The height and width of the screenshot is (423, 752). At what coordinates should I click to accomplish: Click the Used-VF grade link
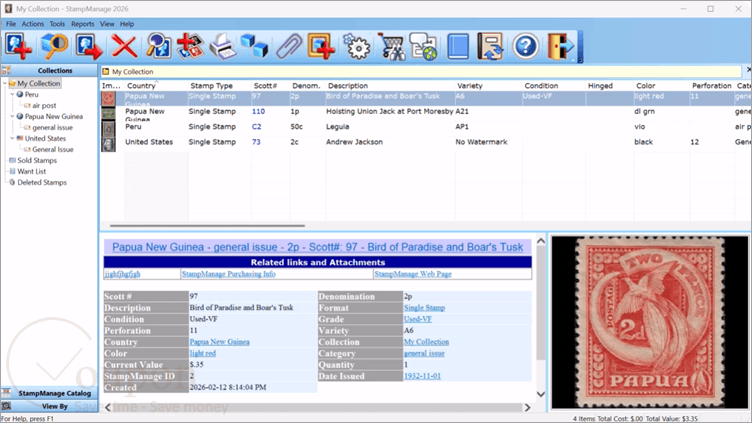pos(418,319)
